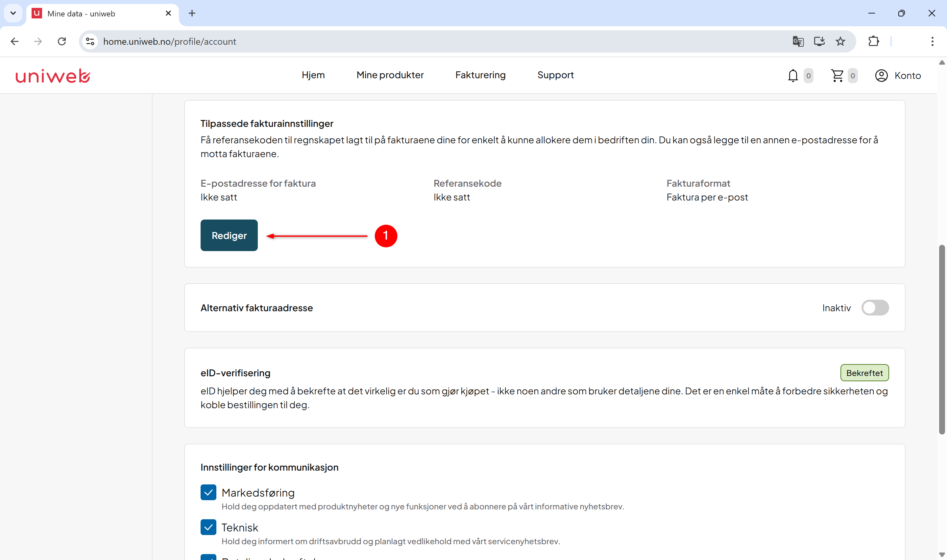Click the scrollbar up arrow
Image resolution: width=947 pixels, height=560 pixels.
[942, 63]
